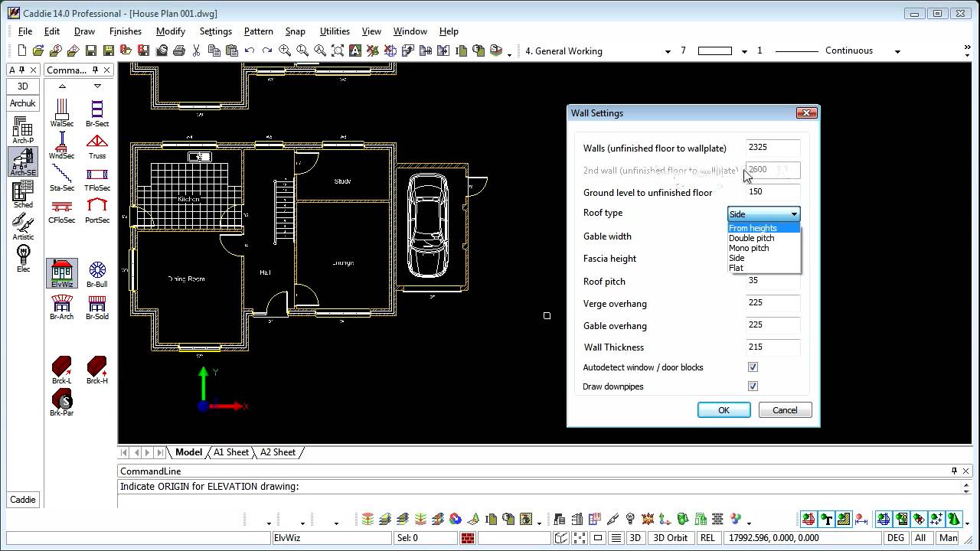980x551 pixels.
Task: Open the line colour swatch dropdown
Action: (743, 51)
